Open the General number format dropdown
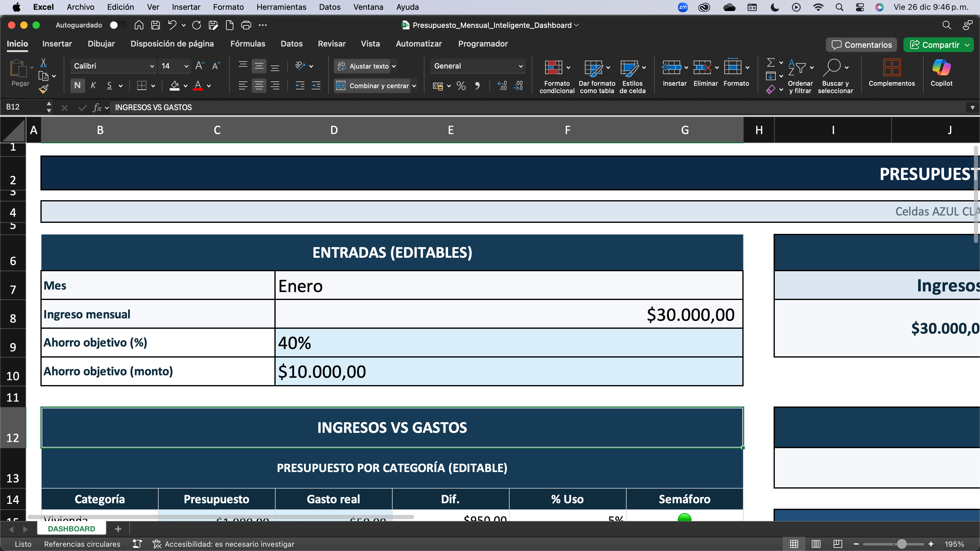The height and width of the screenshot is (551, 980). point(520,66)
